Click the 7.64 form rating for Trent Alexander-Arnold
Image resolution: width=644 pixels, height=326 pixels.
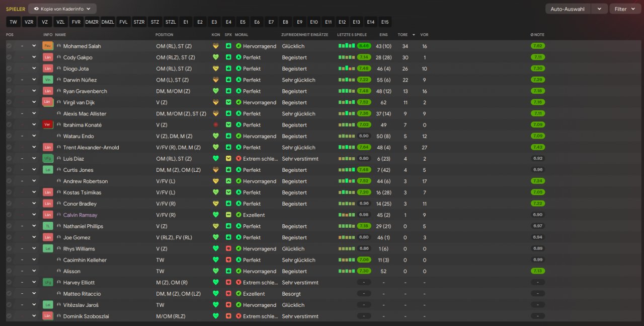pyautogui.click(x=364, y=148)
